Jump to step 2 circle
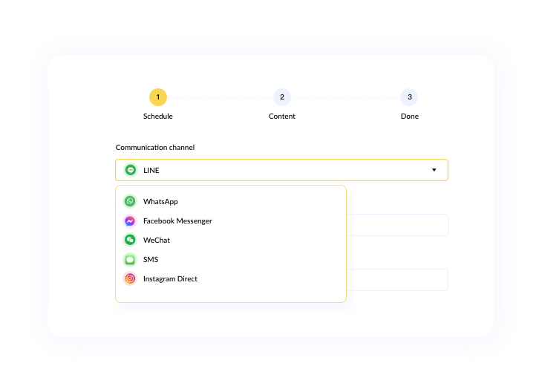542x392 pixels. pyautogui.click(x=282, y=97)
